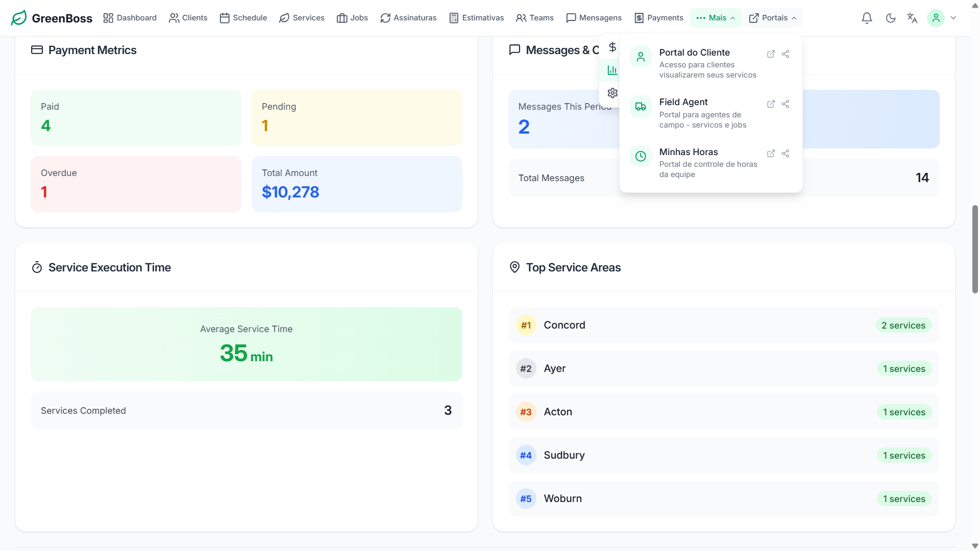Share the Minhas Horas portal
980x551 pixels.
pyautogui.click(x=786, y=153)
